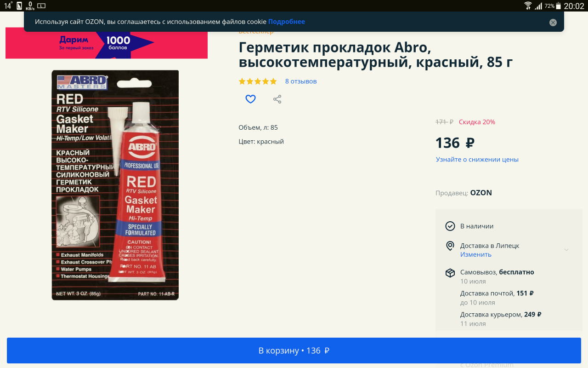Click the five-star rating

[x=258, y=81]
